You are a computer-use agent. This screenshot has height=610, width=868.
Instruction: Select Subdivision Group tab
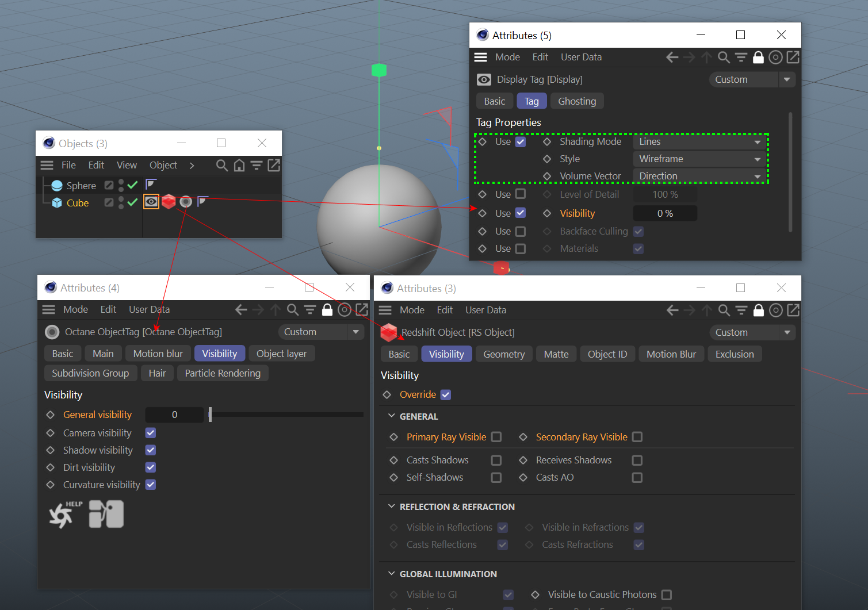(90, 373)
